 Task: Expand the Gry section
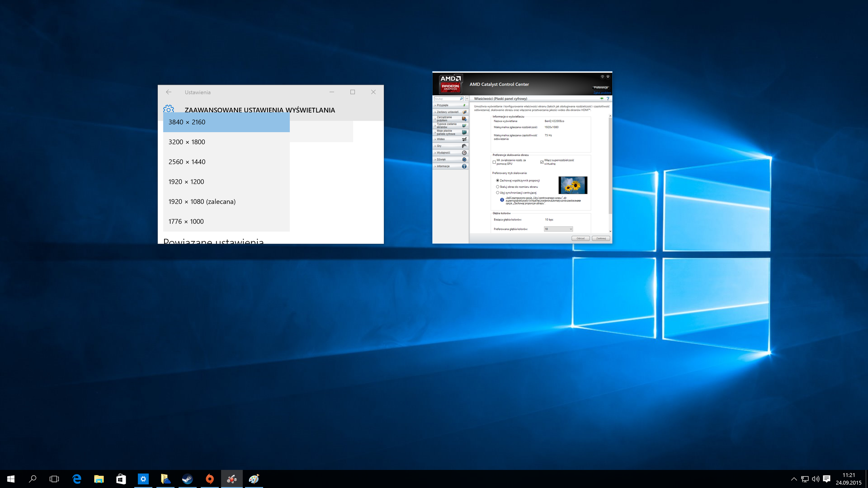[x=450, y=146]
